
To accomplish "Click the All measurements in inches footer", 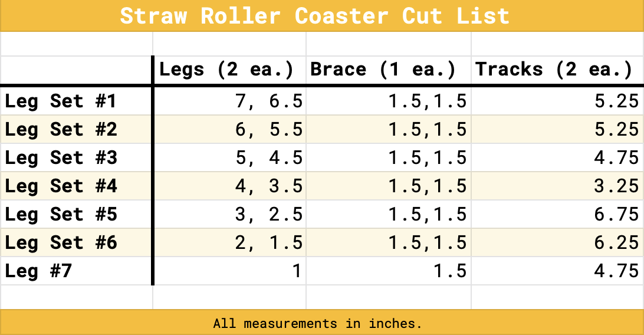I will pyautogui.click(x=318, y=323).
